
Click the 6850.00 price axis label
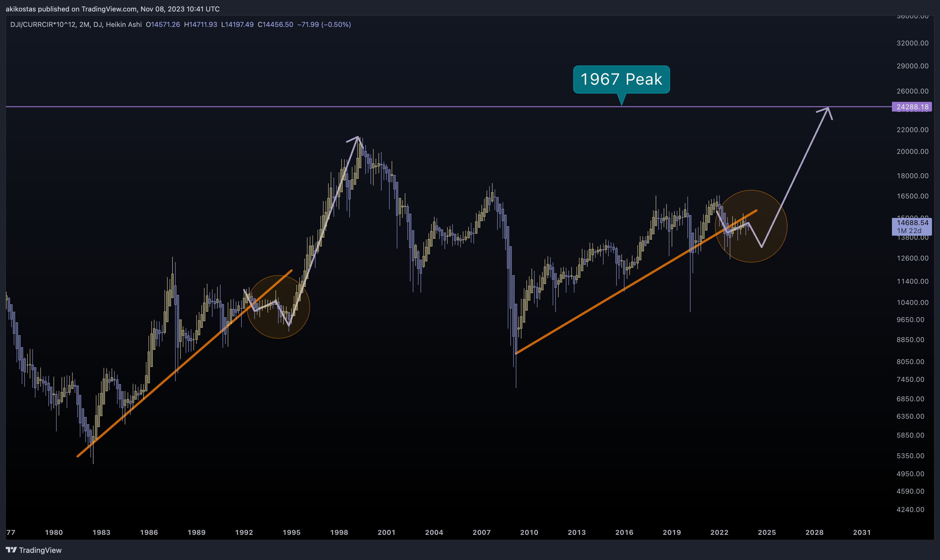[911, 399]
